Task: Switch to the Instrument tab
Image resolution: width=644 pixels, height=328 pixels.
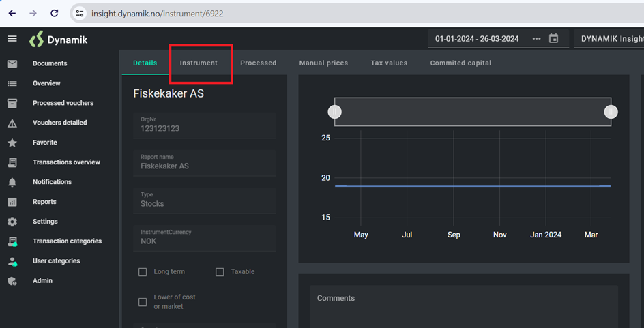Action: pos(199,63)
